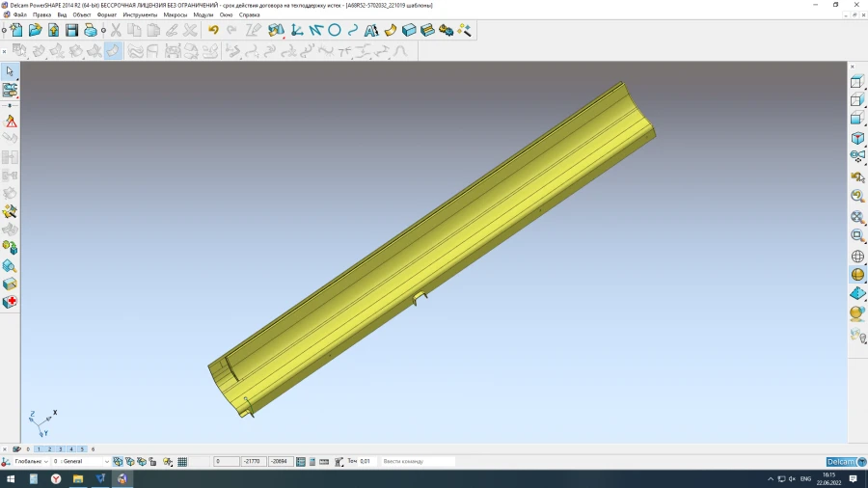
Task: Expand the workplane dropdown labeled Глобальн
Action: point(45,462)
